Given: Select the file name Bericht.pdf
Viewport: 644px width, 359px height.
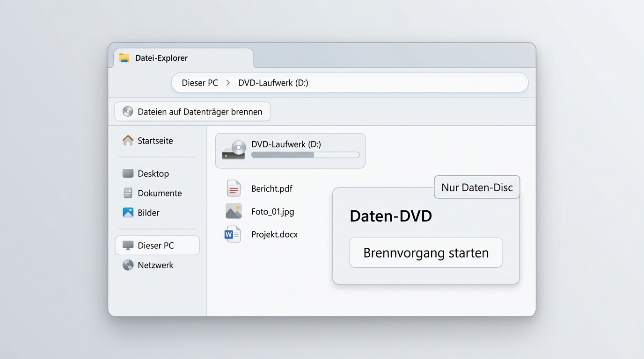Looking at the screenshot, I should click(x=272, y=188).
